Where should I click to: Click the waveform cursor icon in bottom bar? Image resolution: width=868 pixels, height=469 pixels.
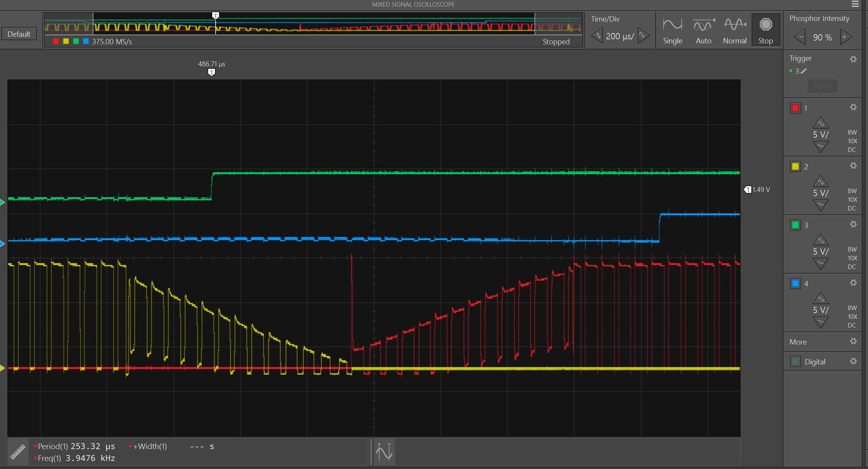point(384,452)
